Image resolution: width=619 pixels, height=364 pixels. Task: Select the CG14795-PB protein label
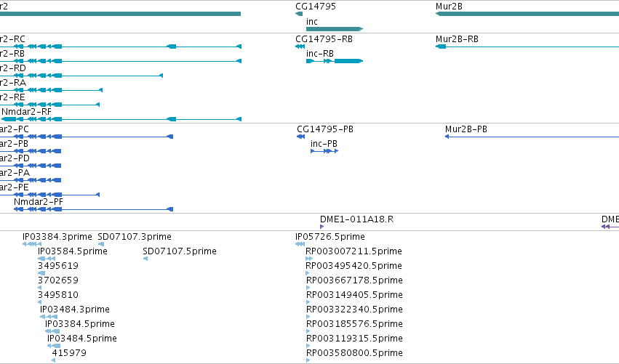click(325, 129)
